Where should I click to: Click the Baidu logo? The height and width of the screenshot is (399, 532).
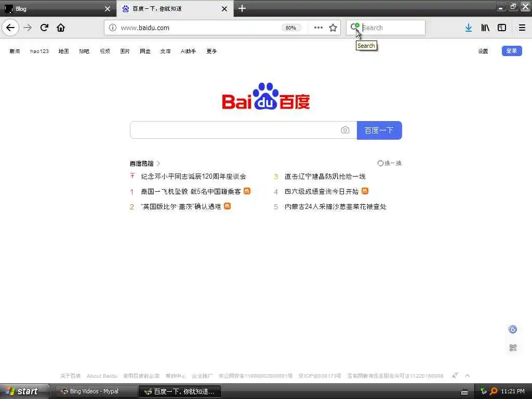tap(265, 96)
